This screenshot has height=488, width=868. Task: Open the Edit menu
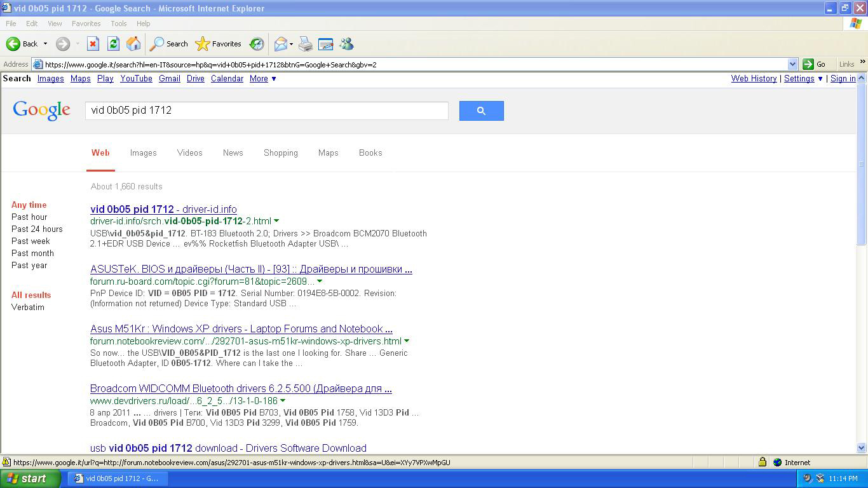point(32,24)
